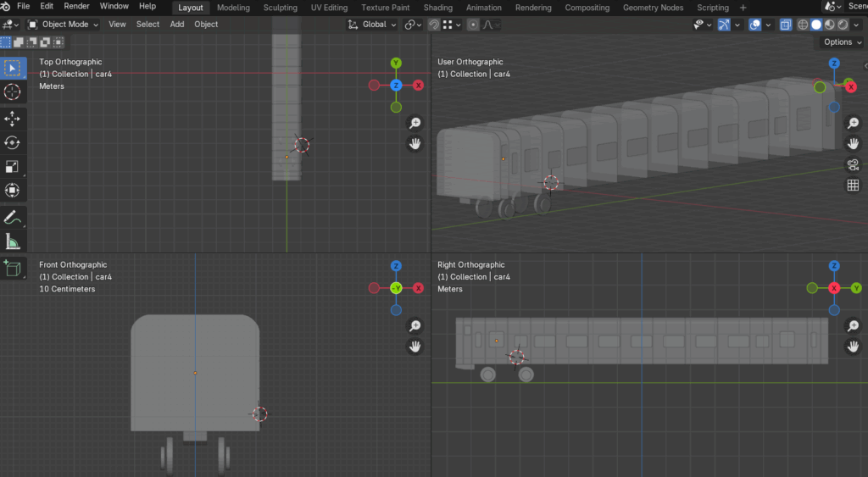Pick the 3D Cursor tool
Image resolution: width=868 pixels, height=477 pixels.
(13, 92)
